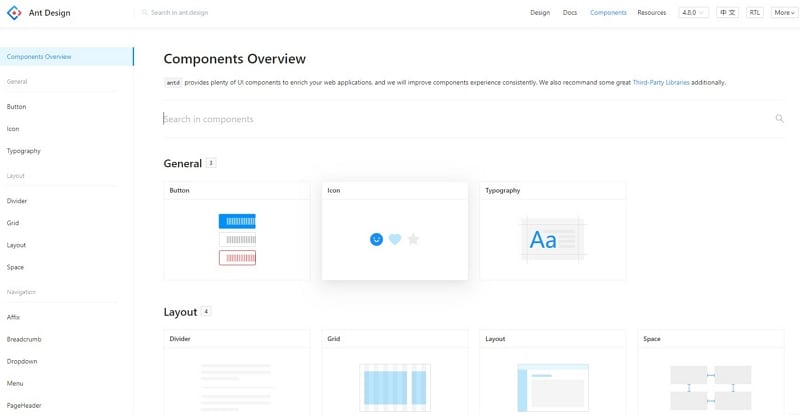Open the Docs navigation item
Viewport: 800px width, 415px height.
tap(570, 12)
